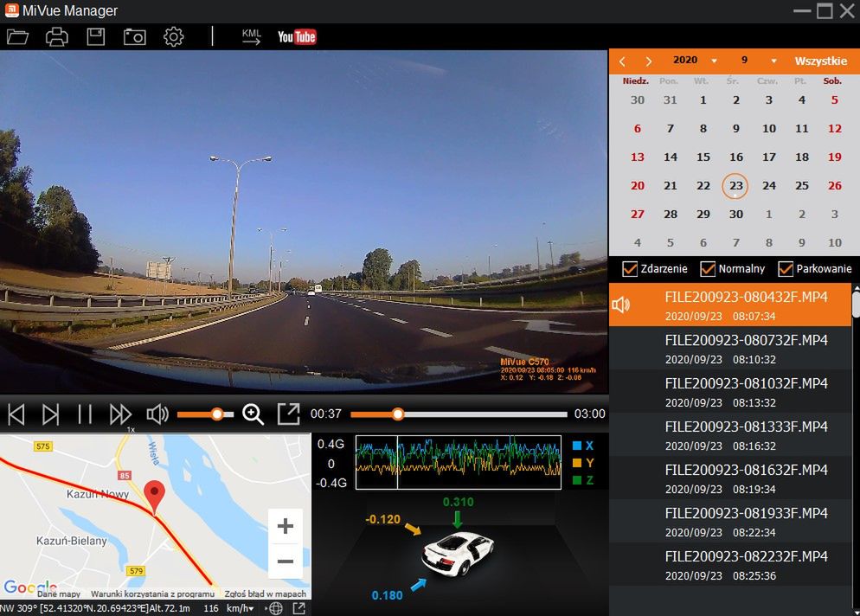Zoom in on the map
The image size is (860, 616).
point(286,526)
